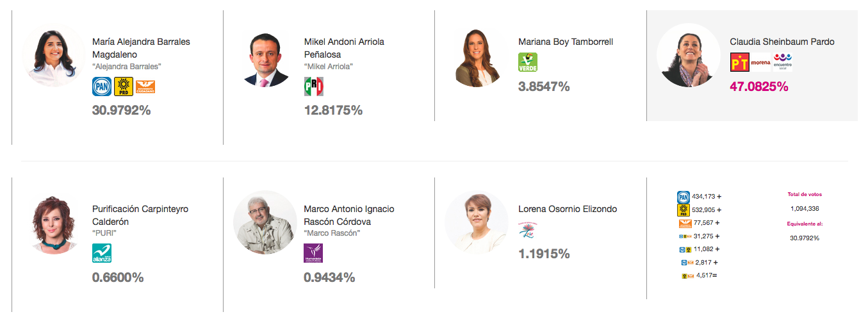Screen dimensions: 868x321
Task: Click the name Lorena Osornio Elizondo
Action: (x=568, y=209)
